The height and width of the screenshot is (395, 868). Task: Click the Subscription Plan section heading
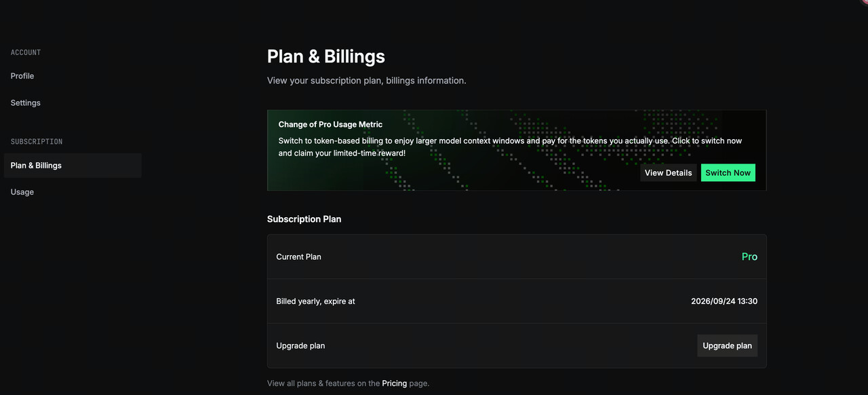click(x=304, y=219)
